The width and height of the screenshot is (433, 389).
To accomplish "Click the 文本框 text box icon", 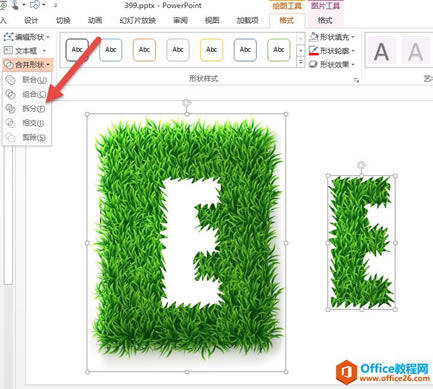I will tap(8, 51).
